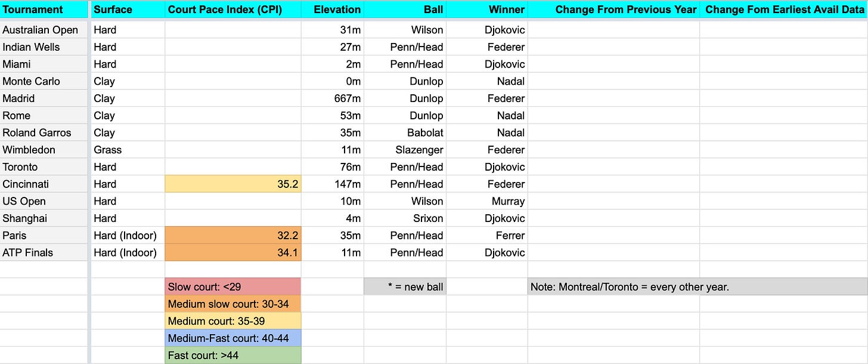Click the Court Pace Index (CPI) header
Image resolution: width=868 pixels, height=364 pixels.
(233, 9)
